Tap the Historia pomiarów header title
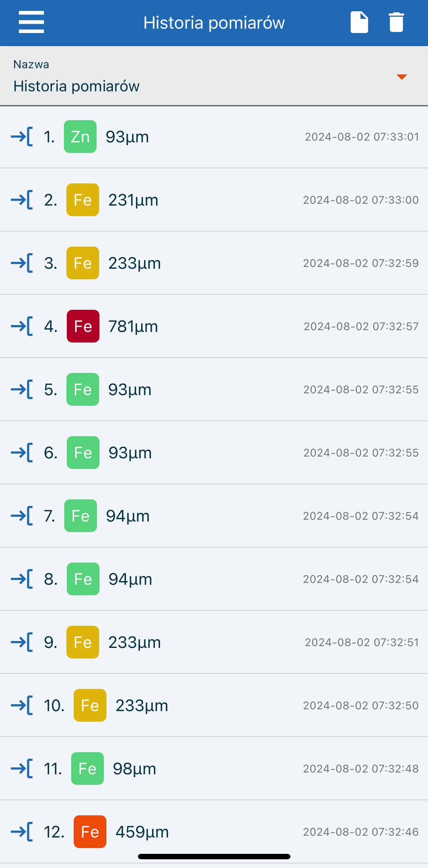The image size is (428, 868). pos(214,23)
